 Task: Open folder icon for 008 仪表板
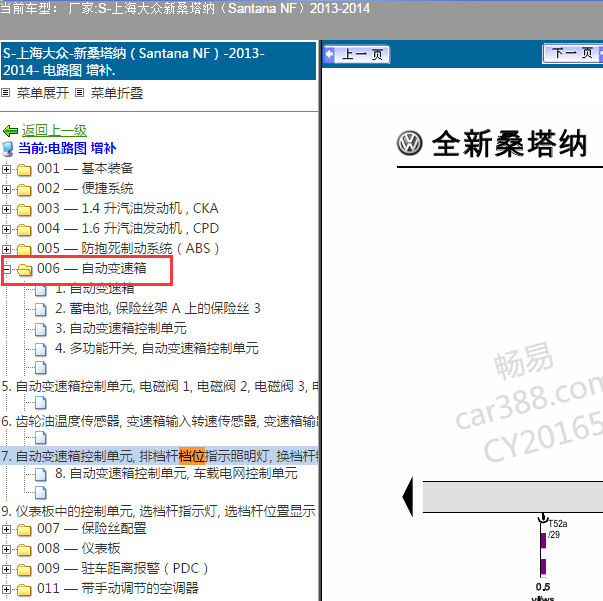24,549
